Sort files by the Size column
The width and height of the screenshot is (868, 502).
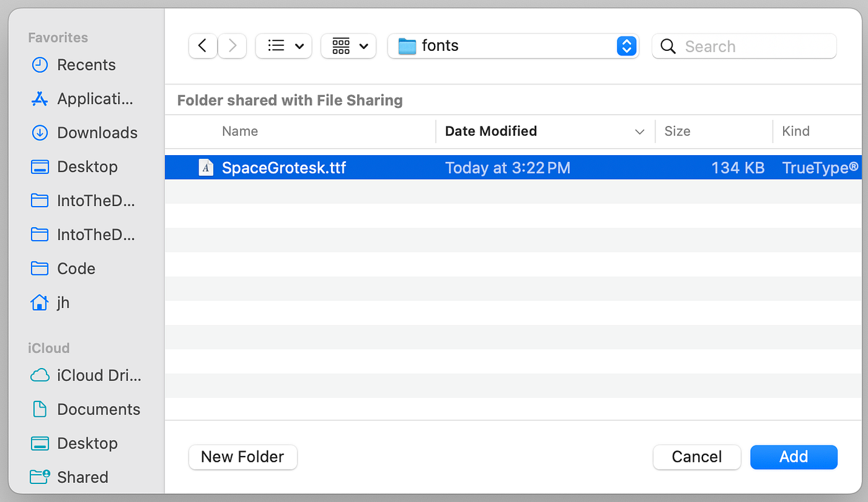pyautogui.click(x=677, y=132)
